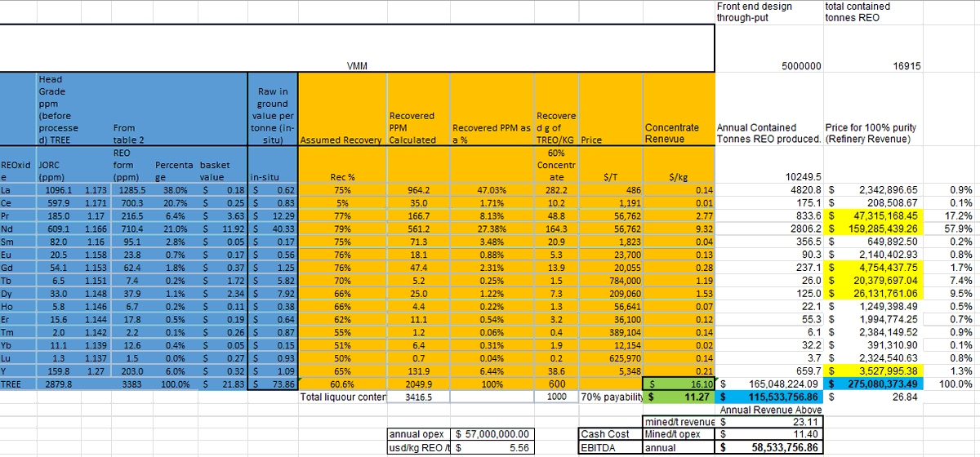Select the 'Total liquour conten' label
The image size is (980, 457).
(x=343, y=396)
